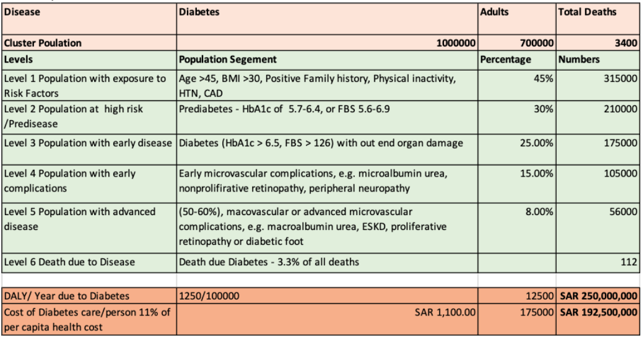This screenshot has width=644, height=339.
Task: Select the Level 1 risk factors cell
Action: 89,86
